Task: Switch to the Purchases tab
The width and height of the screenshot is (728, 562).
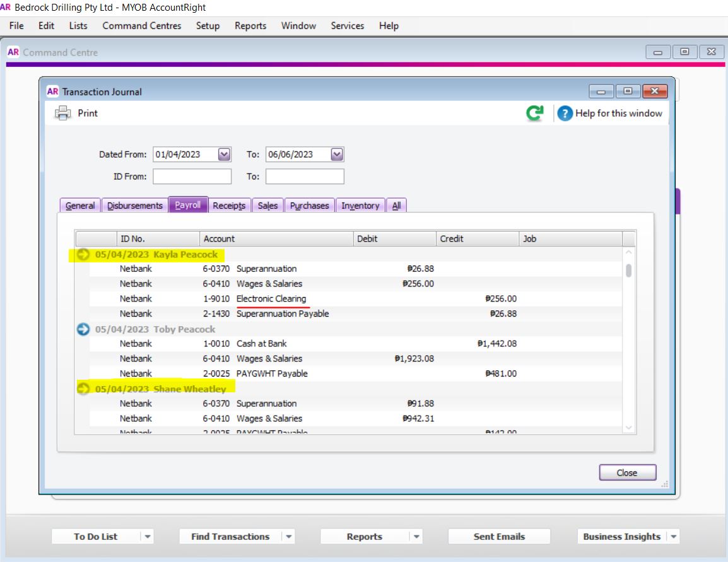Action: [x=309, y=205]
